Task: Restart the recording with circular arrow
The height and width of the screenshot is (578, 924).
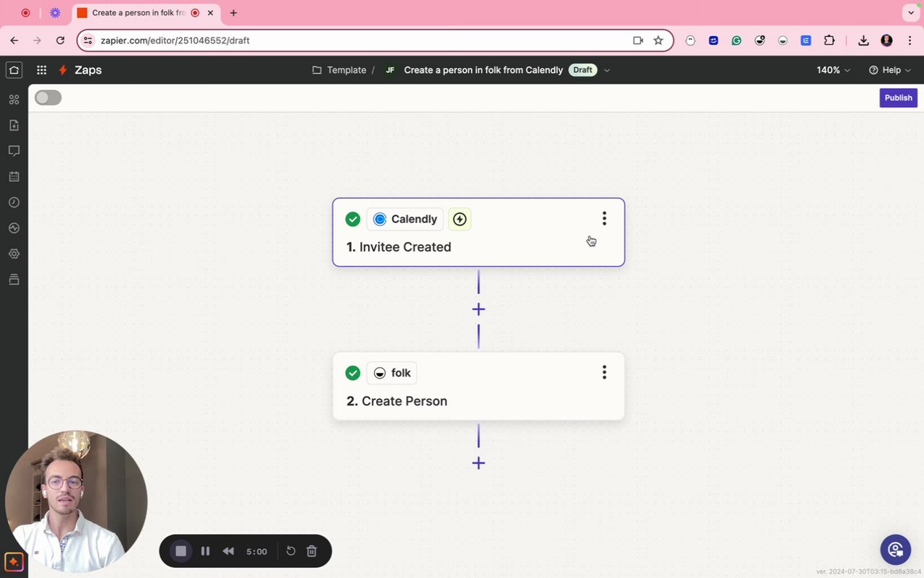Action: point(291,551)
